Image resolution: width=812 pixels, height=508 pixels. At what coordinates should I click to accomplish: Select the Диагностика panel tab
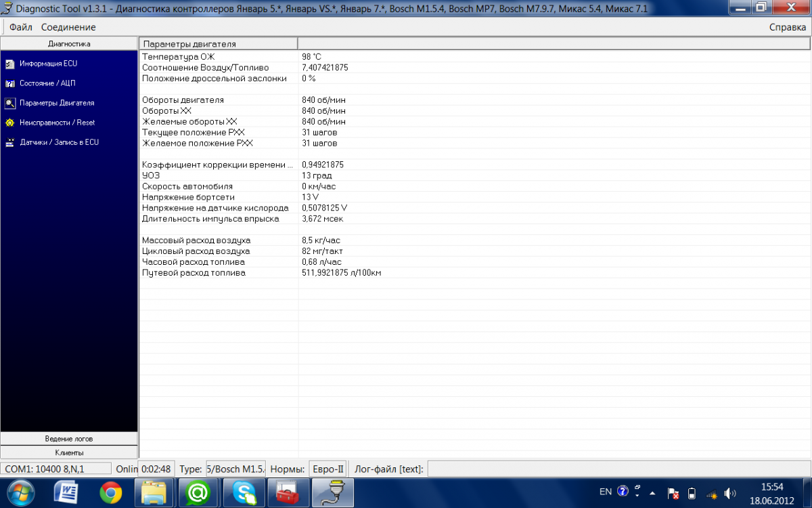[69, 43]
